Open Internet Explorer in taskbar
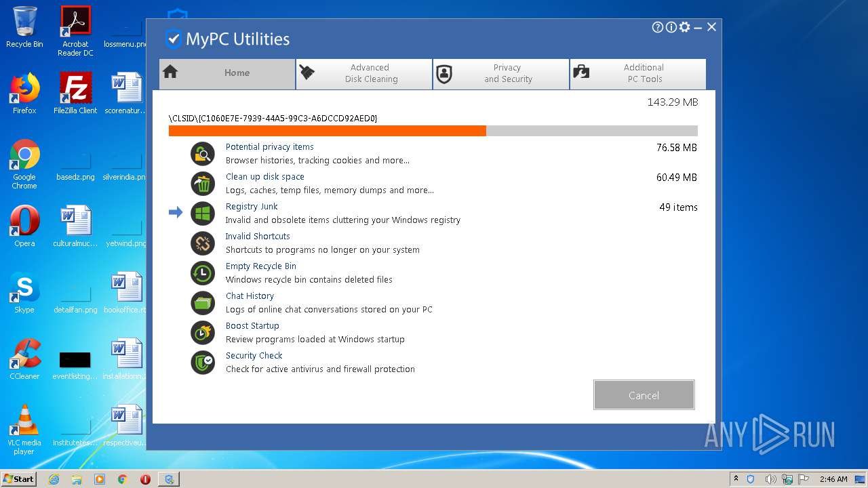The image size is (868, 488). 54,479
